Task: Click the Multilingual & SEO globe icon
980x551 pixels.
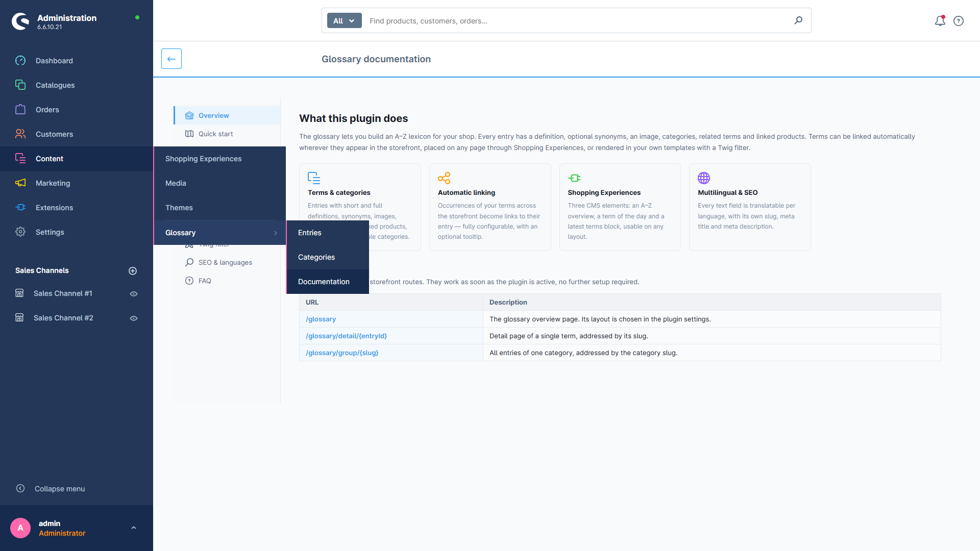Action: click(704, 178)
